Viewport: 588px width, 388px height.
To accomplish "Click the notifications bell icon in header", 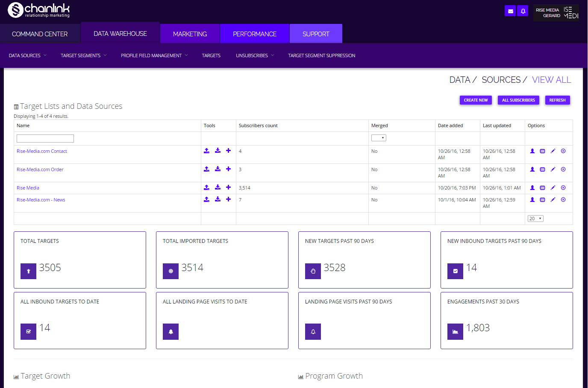I will pos(523,11).
